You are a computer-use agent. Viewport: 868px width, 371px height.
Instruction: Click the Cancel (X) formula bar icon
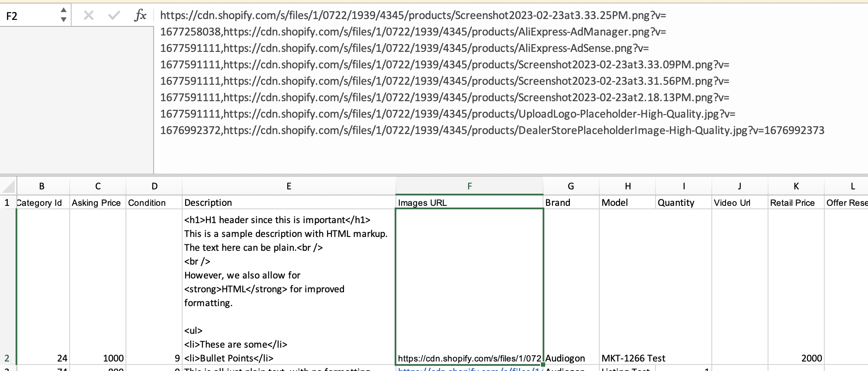[x=89, y=16]
